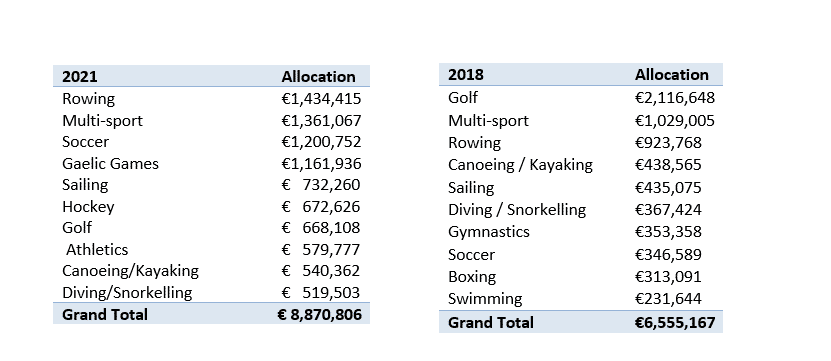Select the €8,870,806 grand total value
The height and width of the screenshot is (361, 831).
click(x=320, y=314)
